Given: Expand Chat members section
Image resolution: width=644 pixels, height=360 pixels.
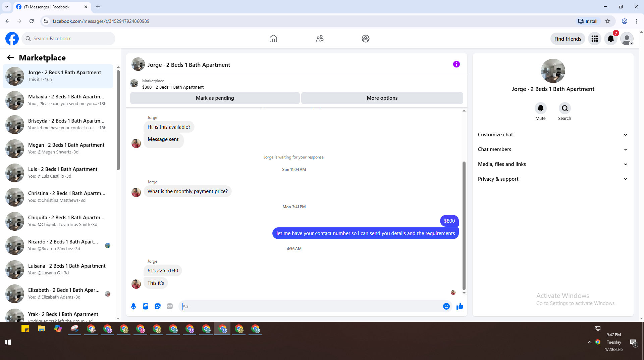Looking at the screenshot, I should pyautogui.click(x=553, y=149).
